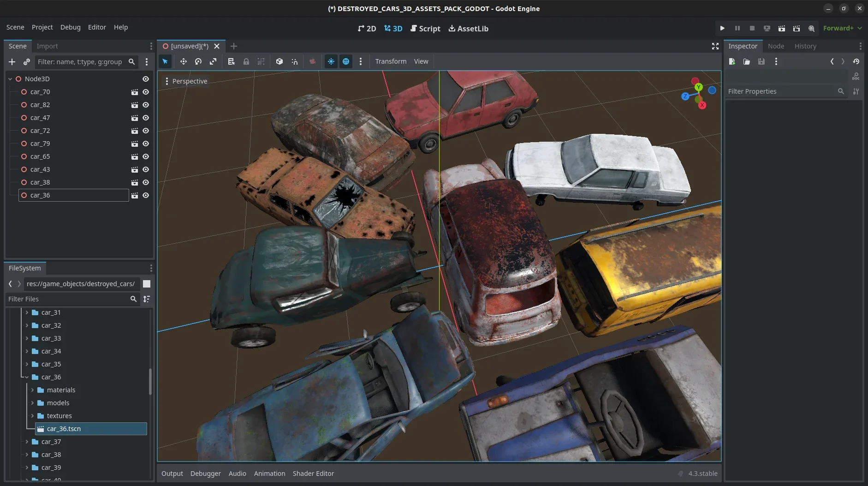The width and height of the screenshot is (868, 486).
Task: Open the Script workspace
Action: (x=425, y=29)
